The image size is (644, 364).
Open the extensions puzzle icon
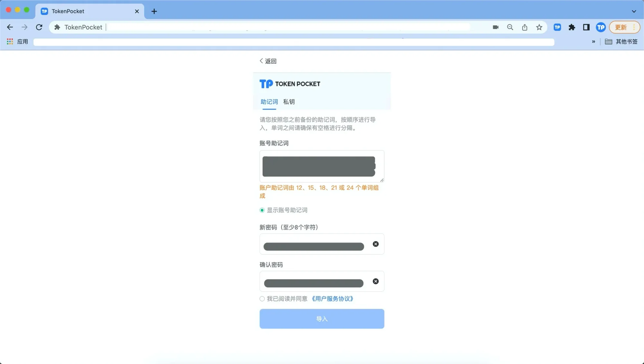(572, 27)
